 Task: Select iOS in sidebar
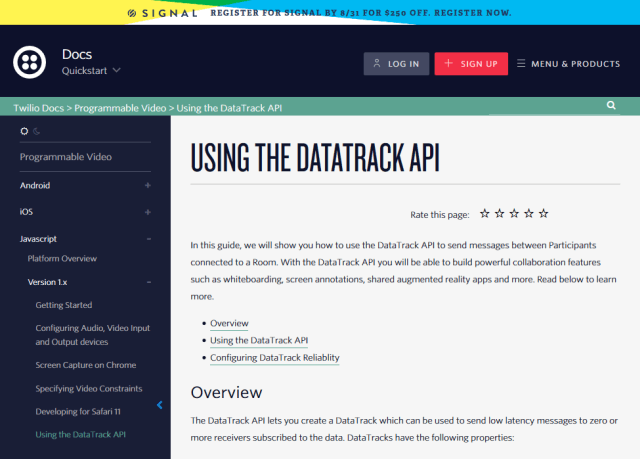click(26, 212)
